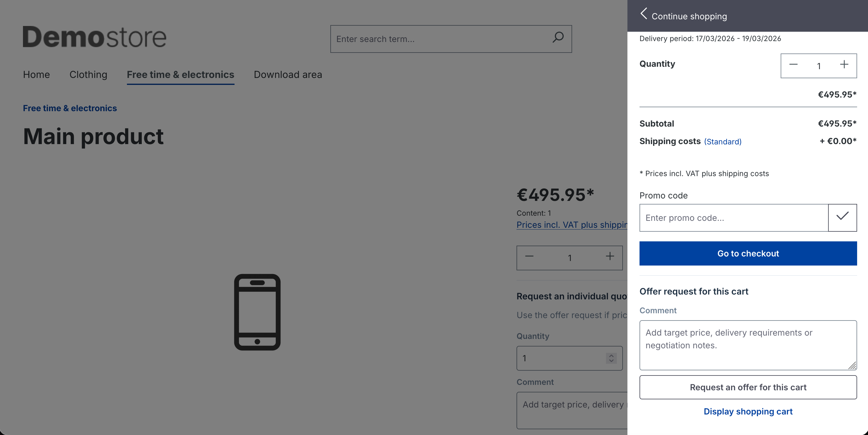Screen dimensions: 868x435
Task: Click the offer quantity spinner arrows
Action: tap(611, 358)
